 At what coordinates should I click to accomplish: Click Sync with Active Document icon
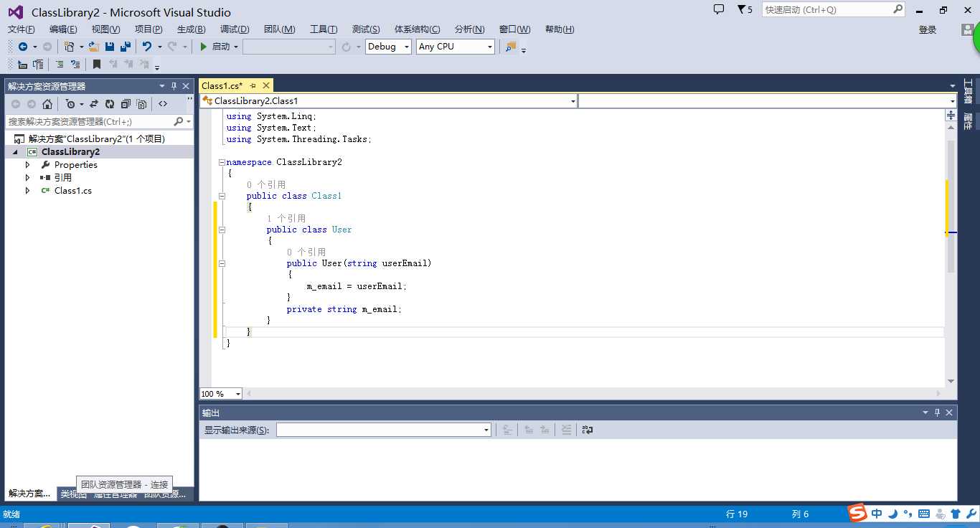pos(94,104)
